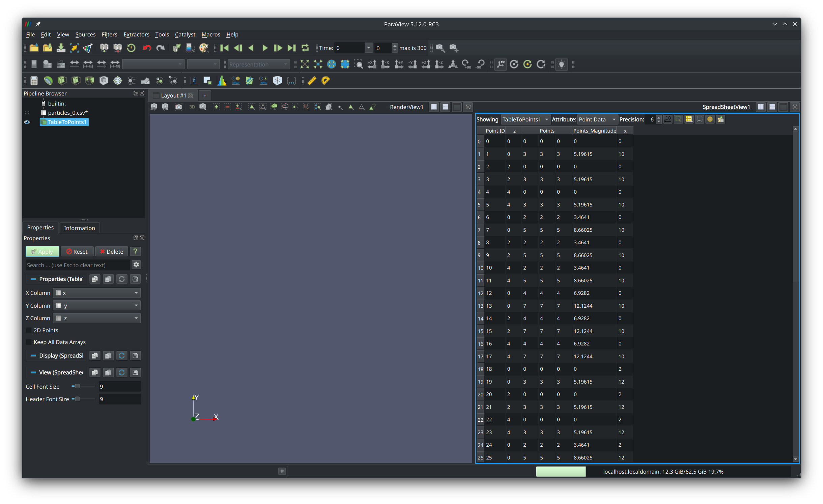This screenshot has width=823, height=504.
Task: Set view direction to +X
Action: 372,64
